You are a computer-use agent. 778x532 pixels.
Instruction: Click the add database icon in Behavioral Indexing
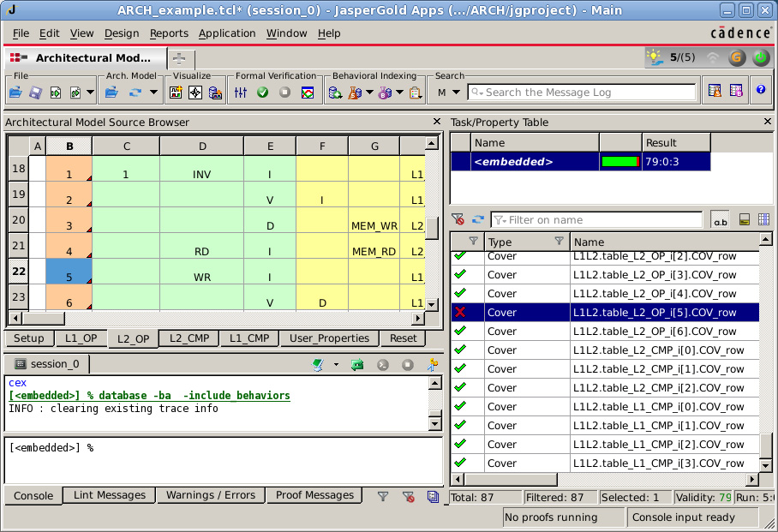coord(335,93)
